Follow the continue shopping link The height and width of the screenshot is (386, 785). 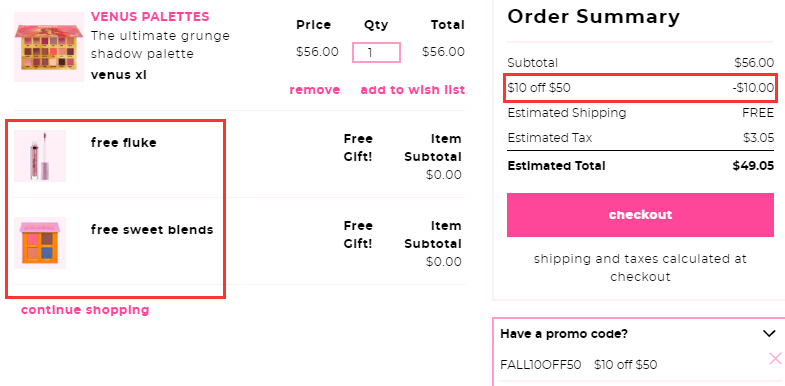85,310
